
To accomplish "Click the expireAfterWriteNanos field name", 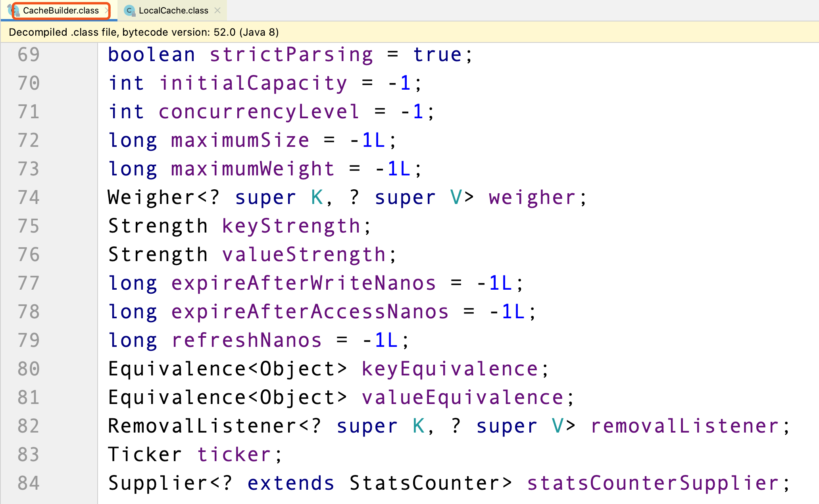I will click(x=304, y=283).
